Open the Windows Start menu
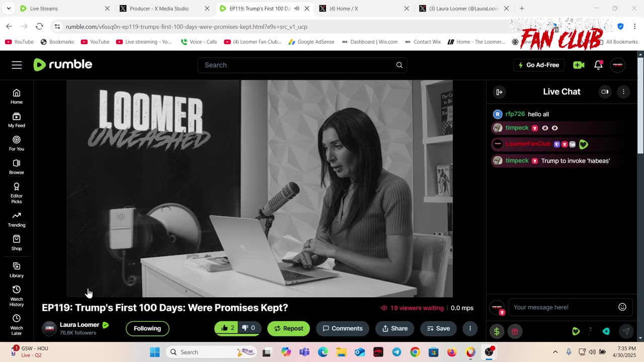 tap(154, 352)
